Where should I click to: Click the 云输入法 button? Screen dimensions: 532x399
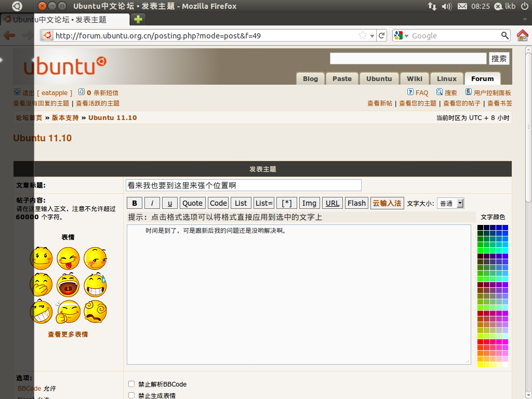pos(387,203)
